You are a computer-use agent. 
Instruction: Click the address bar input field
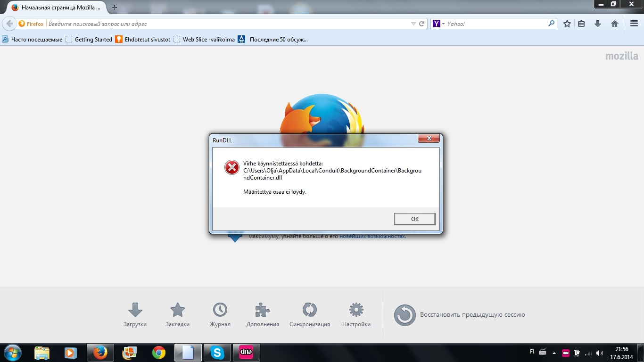pyautogui.click(x=226, y=24)
